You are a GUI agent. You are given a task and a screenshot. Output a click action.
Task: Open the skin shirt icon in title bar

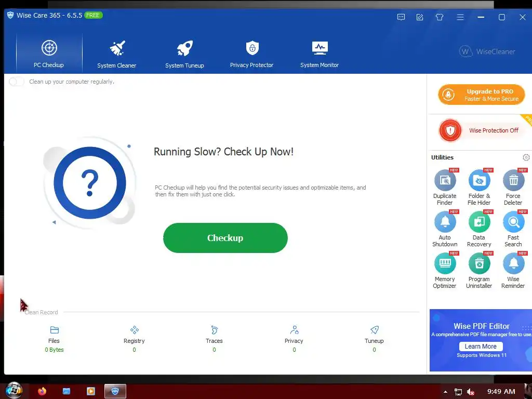pos(440,17)
